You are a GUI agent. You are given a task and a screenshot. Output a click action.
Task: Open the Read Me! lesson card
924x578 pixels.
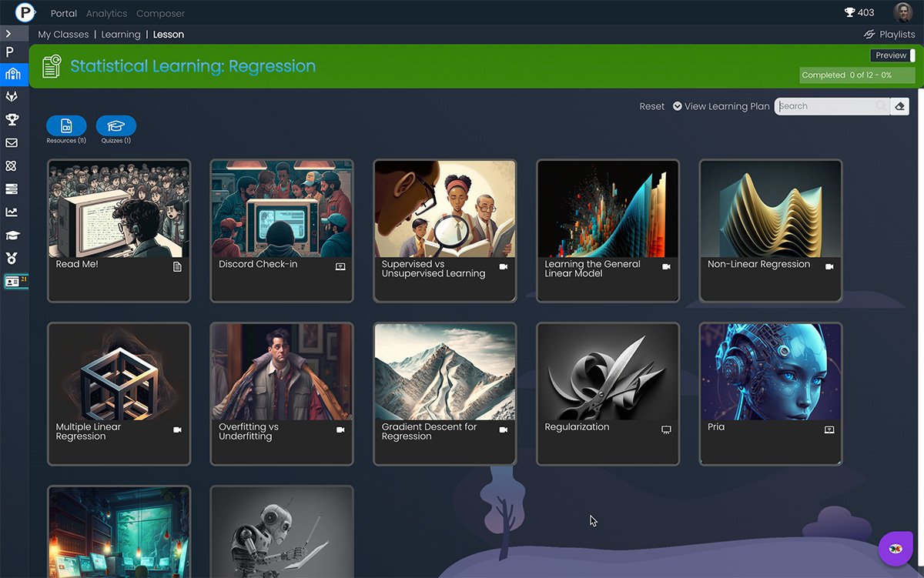pos(119,230)
